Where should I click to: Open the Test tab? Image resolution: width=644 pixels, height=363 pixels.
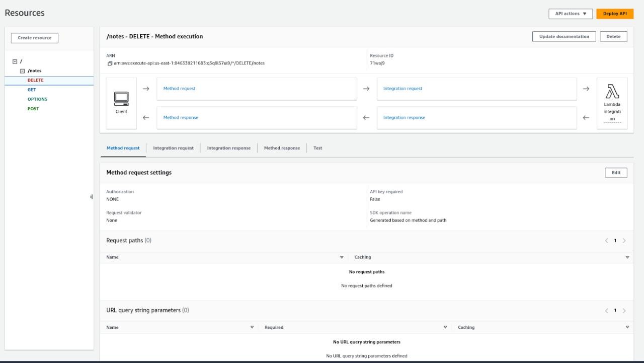317,148
